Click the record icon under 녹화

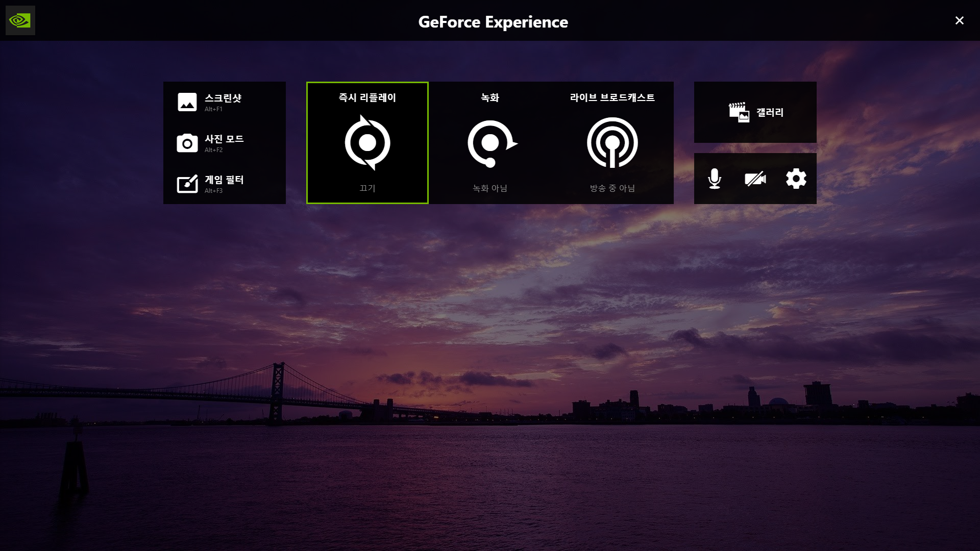click(491, 143)
